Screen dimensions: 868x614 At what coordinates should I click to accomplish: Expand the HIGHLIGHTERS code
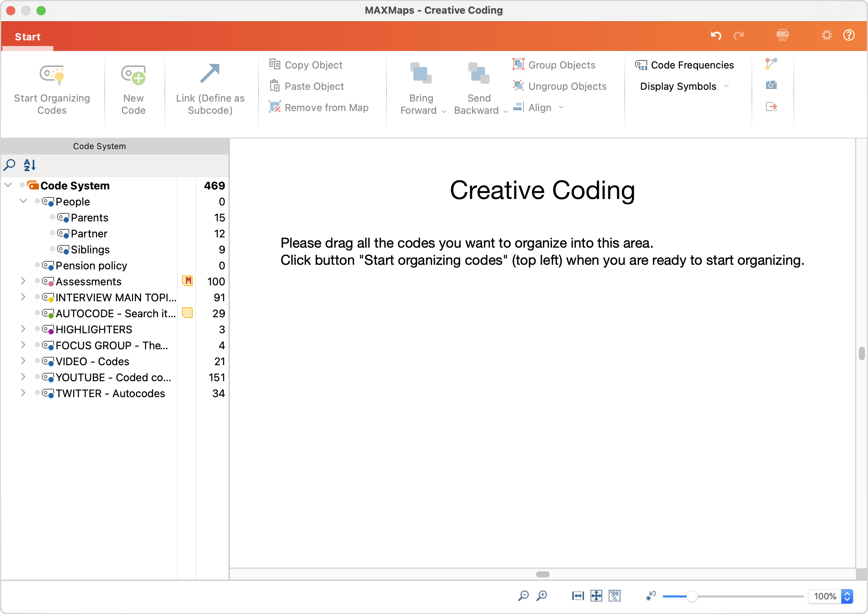(23, 329)
